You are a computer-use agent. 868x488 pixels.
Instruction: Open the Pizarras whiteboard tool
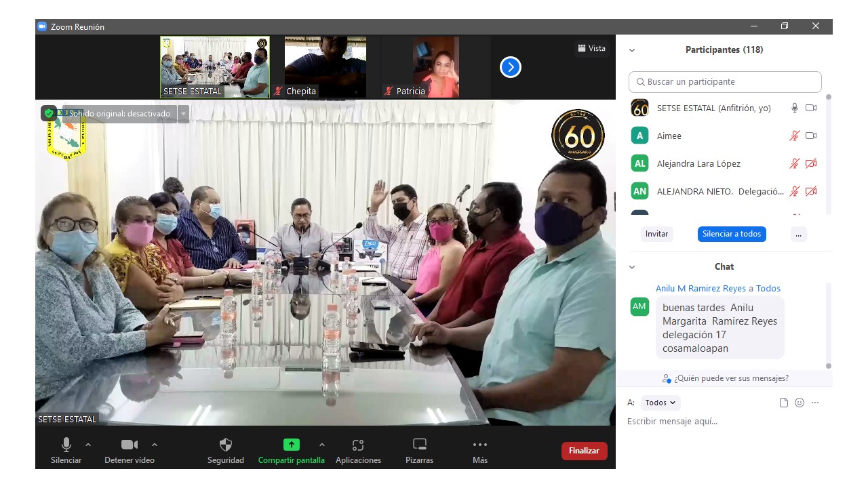(x=420, y=445)
